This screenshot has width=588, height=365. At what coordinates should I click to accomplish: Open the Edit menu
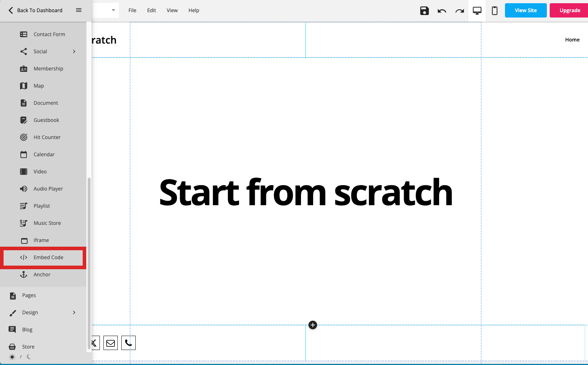pyautogui.click(x=151, y=10)
